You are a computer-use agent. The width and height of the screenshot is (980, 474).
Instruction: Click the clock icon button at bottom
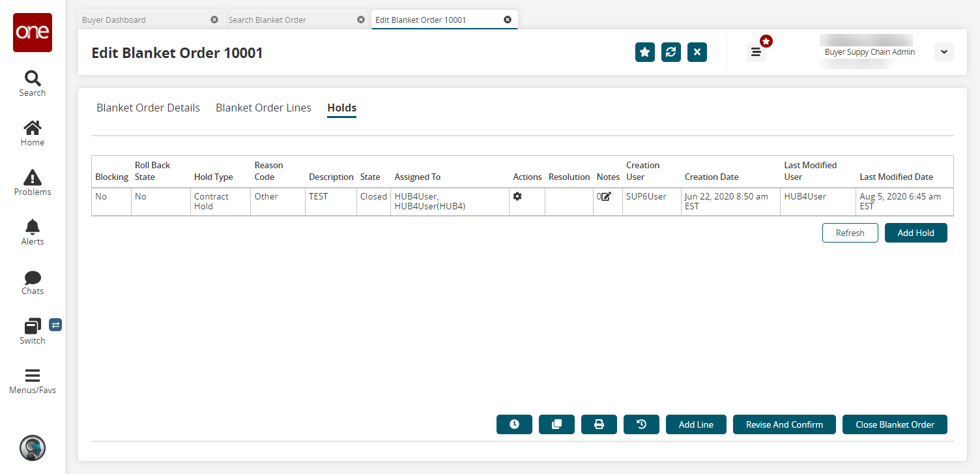click(514, 424)
